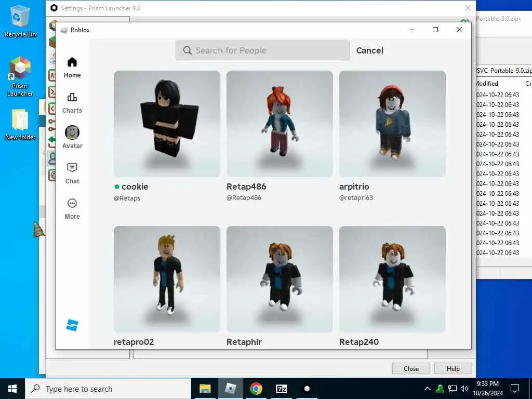This screenshot has width=532, height=399.
Task: Open Charts in the Roblox sidebar
Action: [x=72, y=103]
